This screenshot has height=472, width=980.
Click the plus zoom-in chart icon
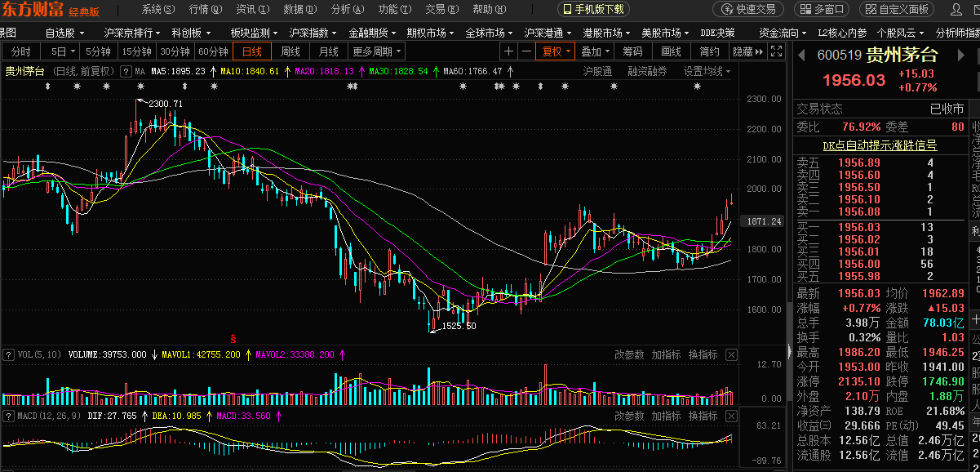click(x=508, y=51)
